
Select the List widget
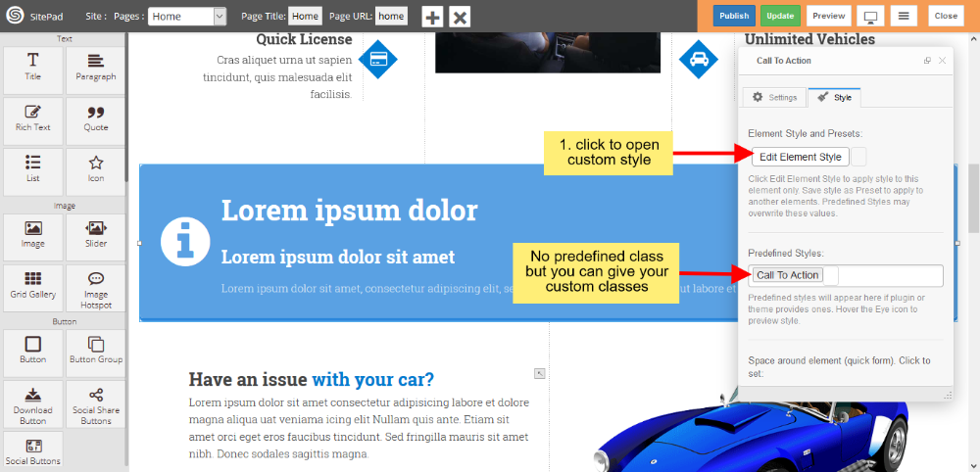pos(33,171)
